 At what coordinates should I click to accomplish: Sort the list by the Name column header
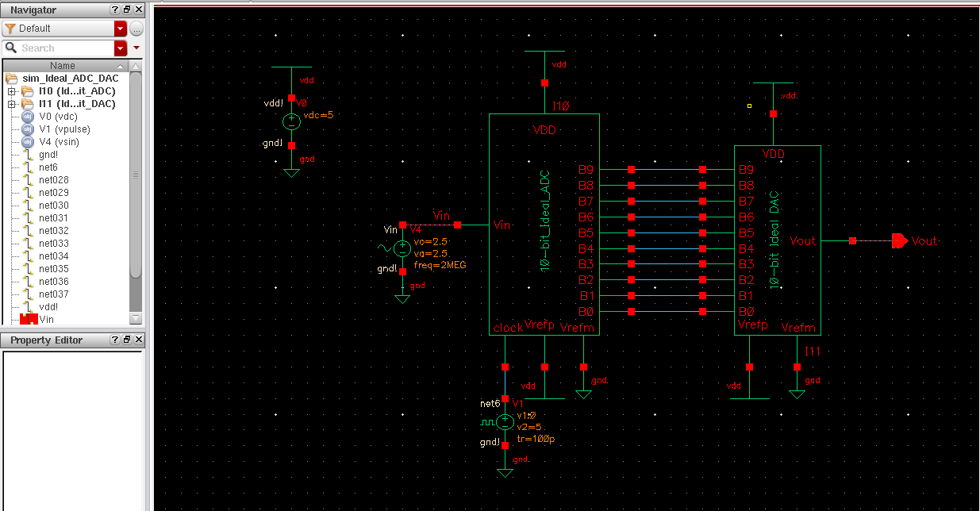(63, 66)
